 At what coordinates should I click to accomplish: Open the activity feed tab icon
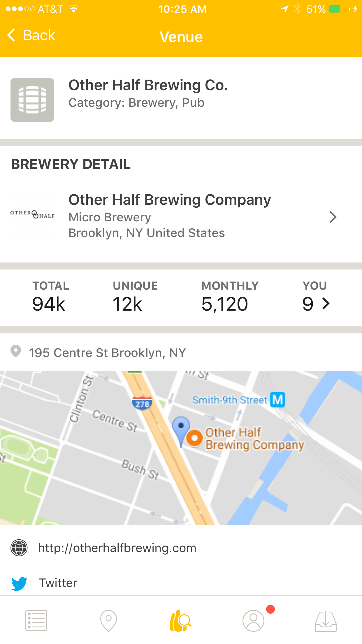click(36, 620)
